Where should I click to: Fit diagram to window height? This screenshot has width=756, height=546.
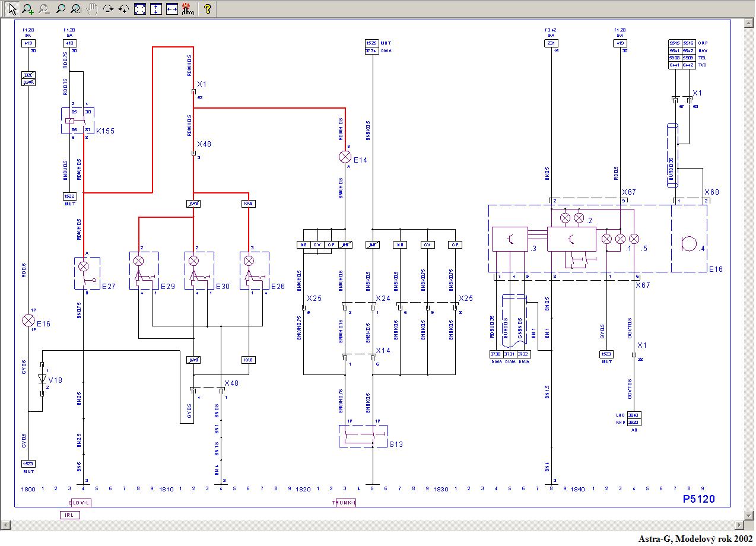[x=156, y=9]
